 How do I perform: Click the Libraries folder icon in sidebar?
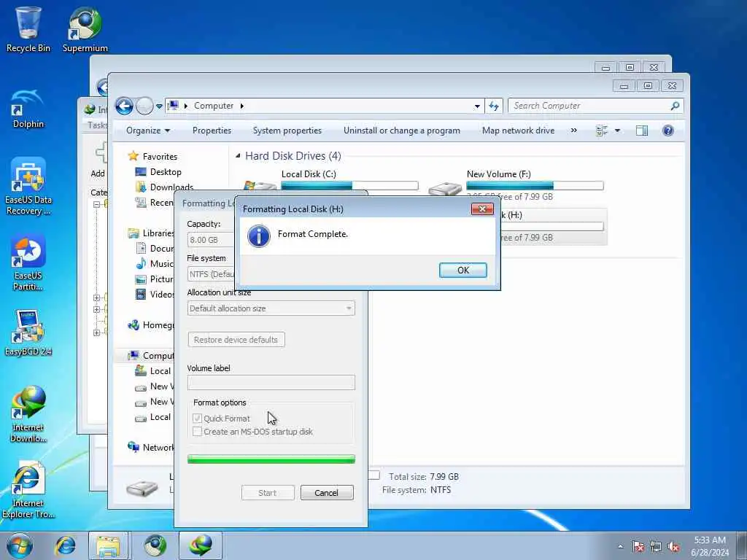click(134, 233)
